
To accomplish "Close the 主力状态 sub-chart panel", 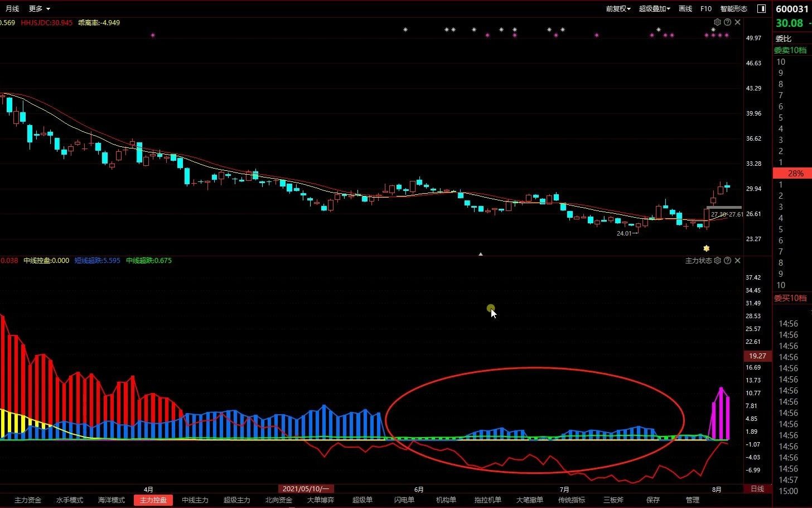I will tap(737, 261).
